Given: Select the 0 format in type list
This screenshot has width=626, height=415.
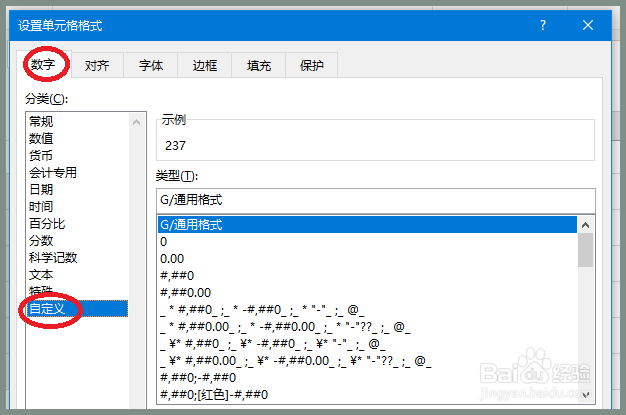Looking at the screenshot, I should point(367,242).
